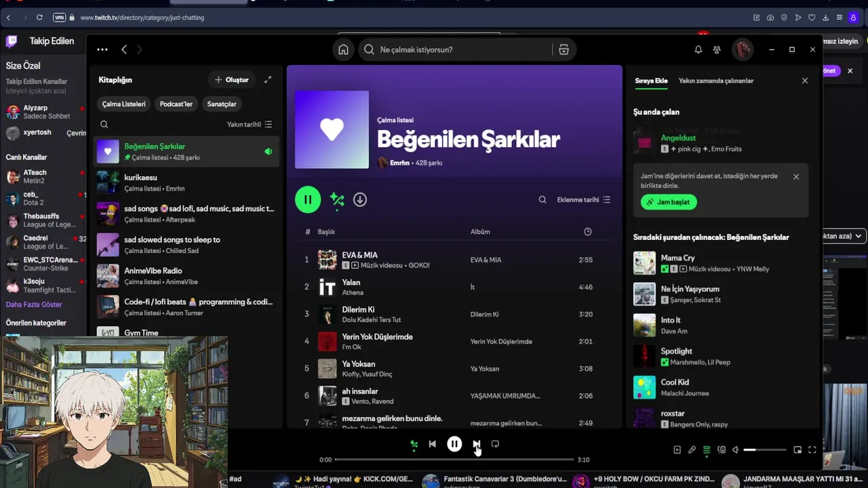The image size is (868, 488).
Task: Open the browse icon inside Spotify search bar
Action: pos(564,49)
